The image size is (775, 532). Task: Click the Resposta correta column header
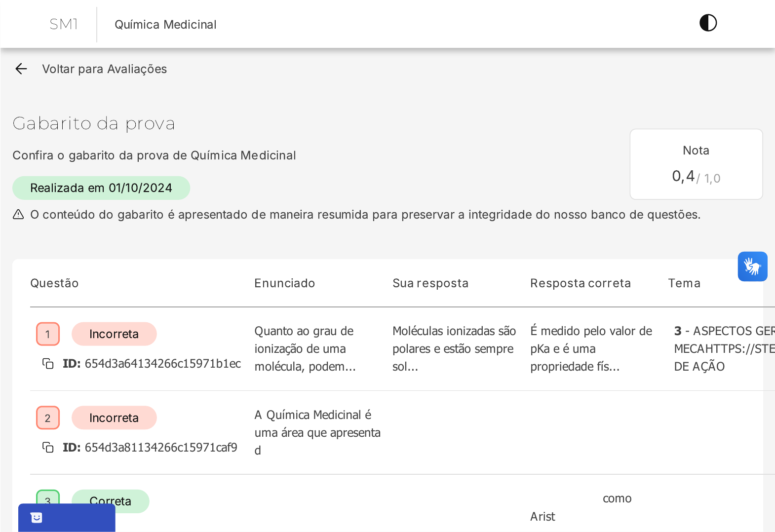click(x=581, y=283)
